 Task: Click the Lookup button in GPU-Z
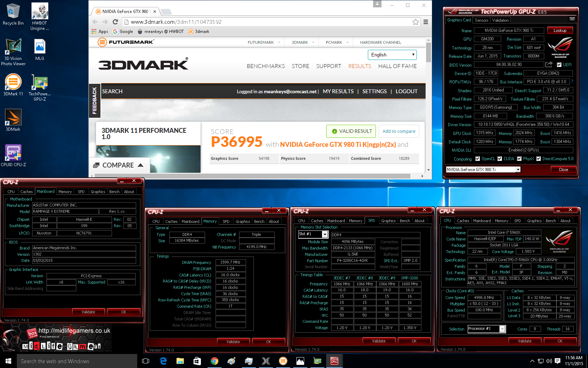560,30
